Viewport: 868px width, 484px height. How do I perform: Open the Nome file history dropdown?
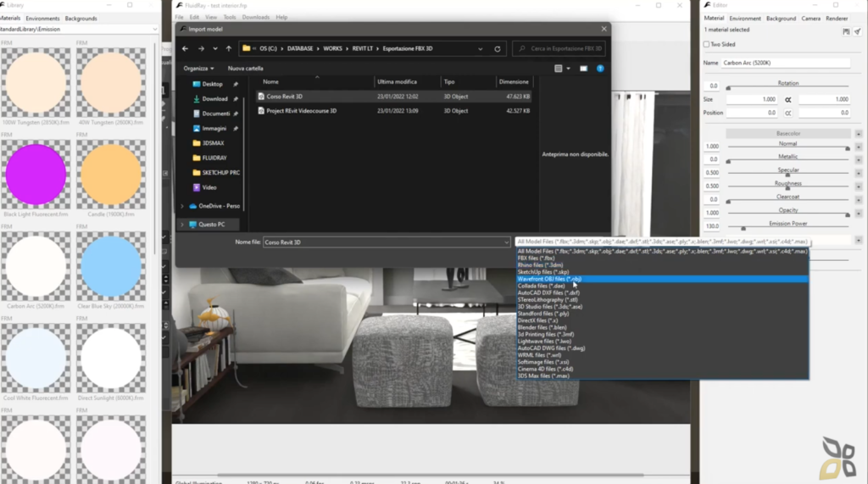pyautogui.click(x=506, y=242)
